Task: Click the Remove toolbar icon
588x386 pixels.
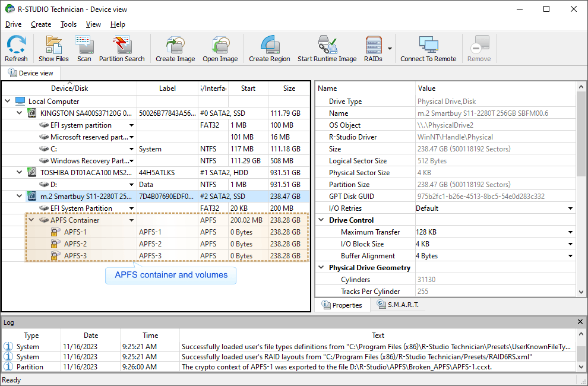Action: [479, 48]
